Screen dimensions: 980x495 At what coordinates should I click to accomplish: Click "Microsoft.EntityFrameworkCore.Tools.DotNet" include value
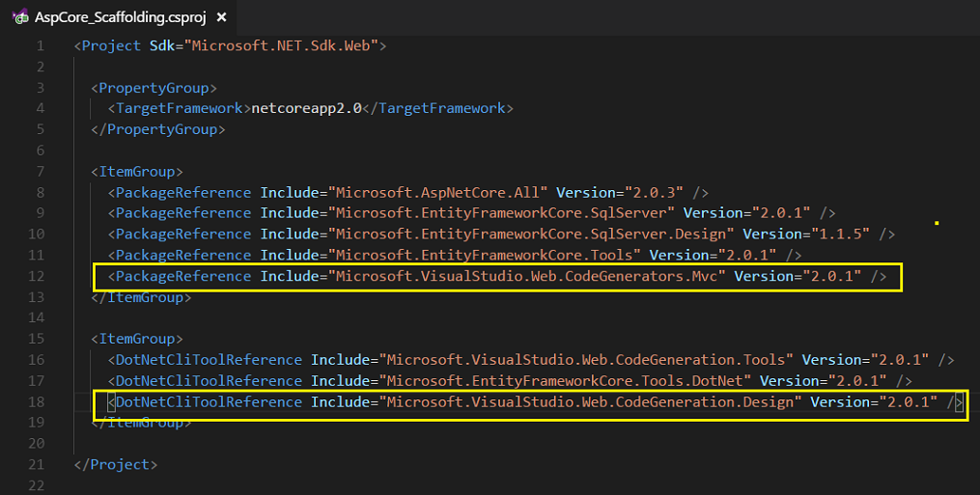coord(565,380)
